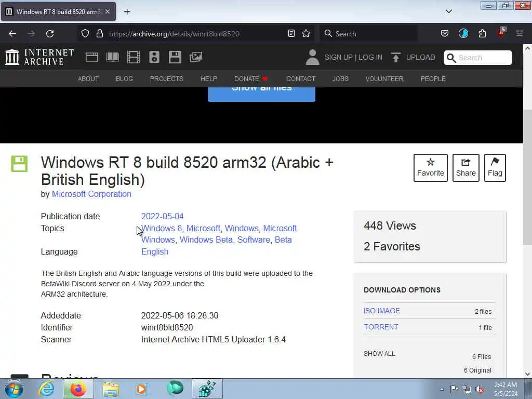
Task: Open the CONTACT menu item
Action: (x=301, y=79)
